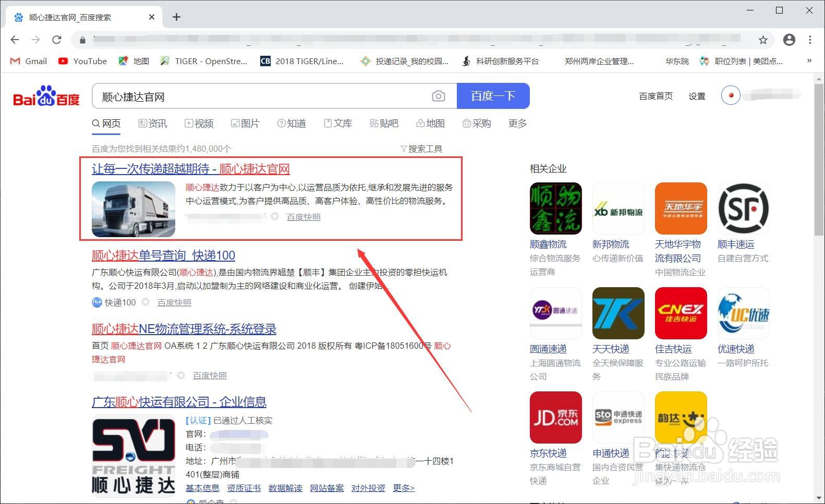The width and height of the screenshot is (825, 504).
Task: Open 设置 menu at top right
Action: (x=697, y=96)
